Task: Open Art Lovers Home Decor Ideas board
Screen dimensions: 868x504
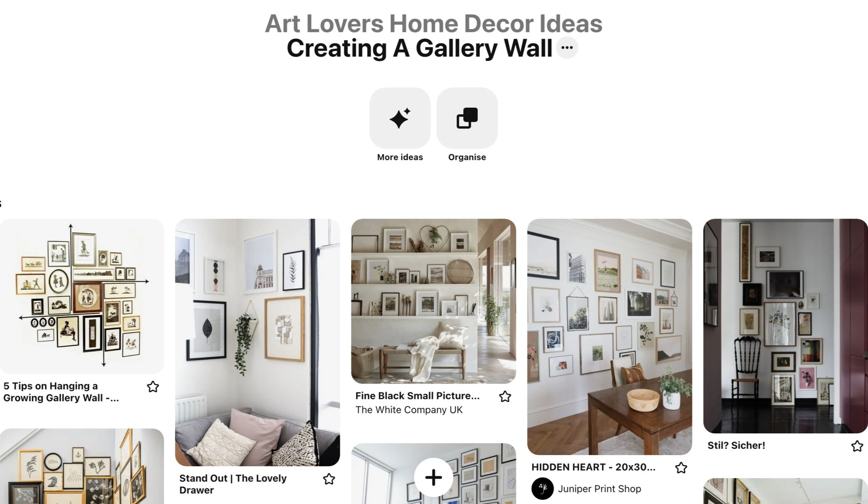Action: point(434,23)
